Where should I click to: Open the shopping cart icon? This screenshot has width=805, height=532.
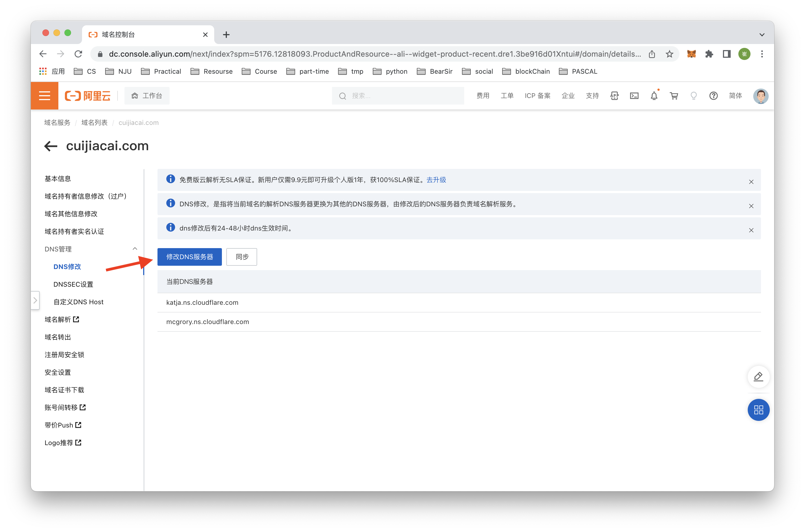pyautogui.click(x=674, y=96)
